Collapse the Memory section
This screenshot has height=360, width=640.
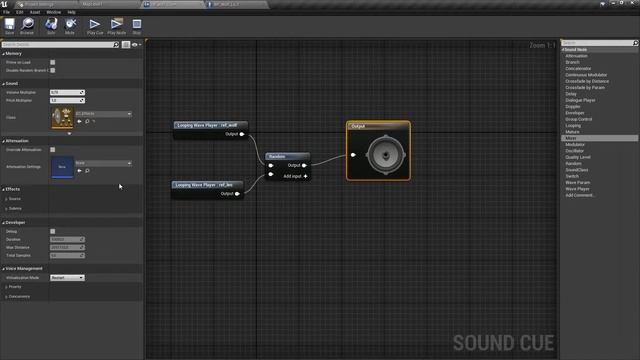3,54
